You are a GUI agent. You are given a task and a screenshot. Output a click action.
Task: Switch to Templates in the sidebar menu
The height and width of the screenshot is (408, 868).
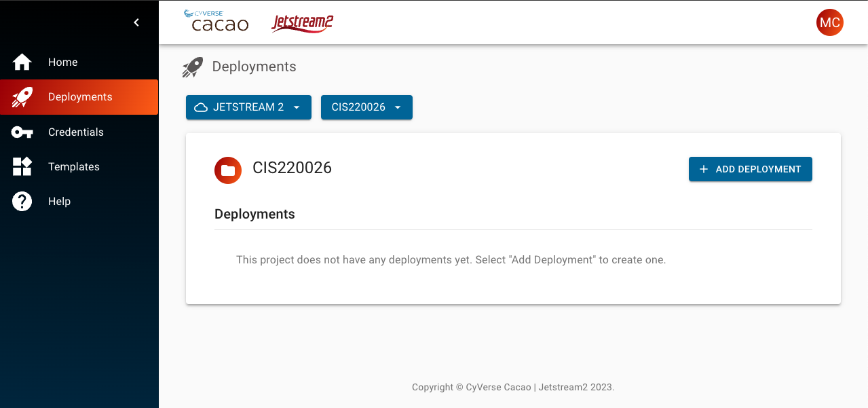click(x=73, y=166)
